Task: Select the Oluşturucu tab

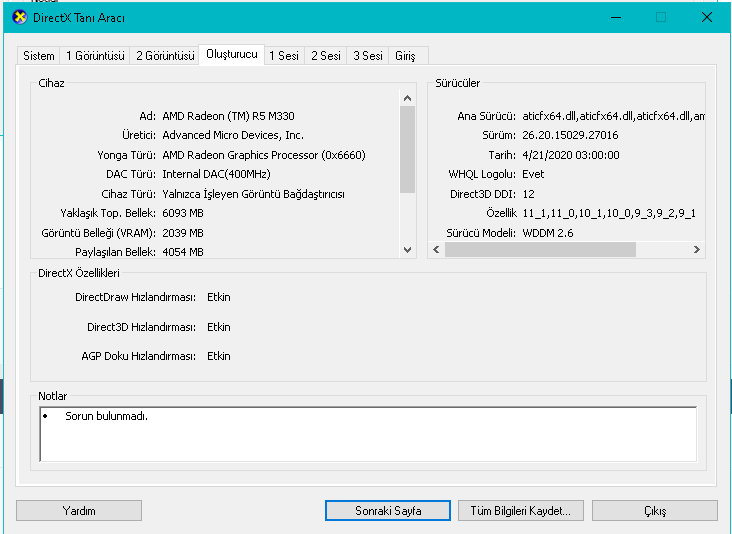Action: pos(232,55)
